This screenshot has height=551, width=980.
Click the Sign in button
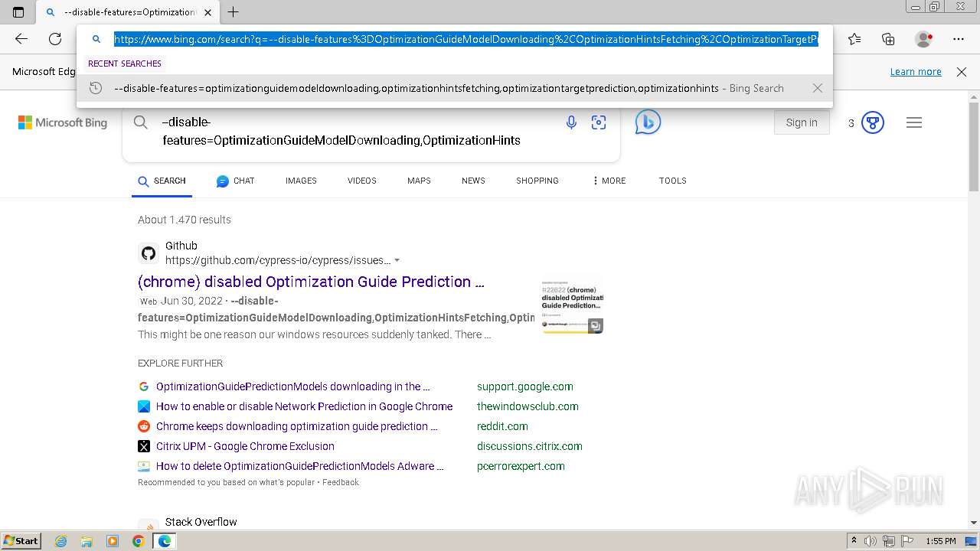802,122
